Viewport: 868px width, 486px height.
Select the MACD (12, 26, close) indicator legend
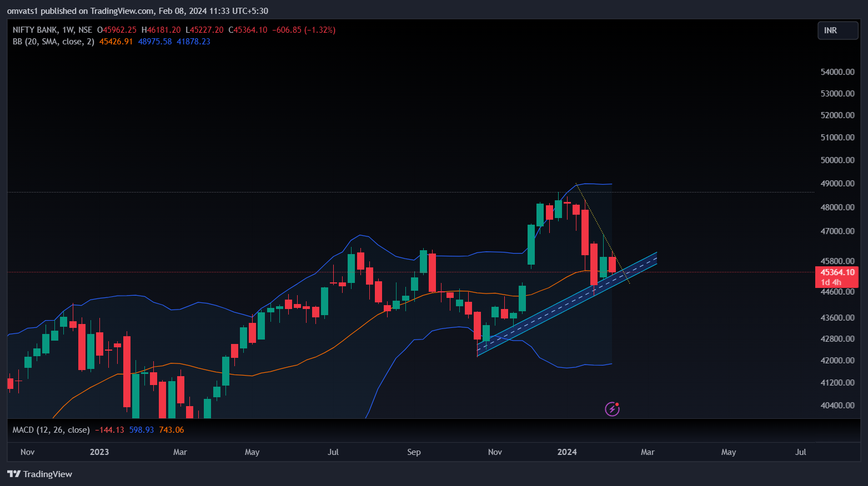point(51,430)
